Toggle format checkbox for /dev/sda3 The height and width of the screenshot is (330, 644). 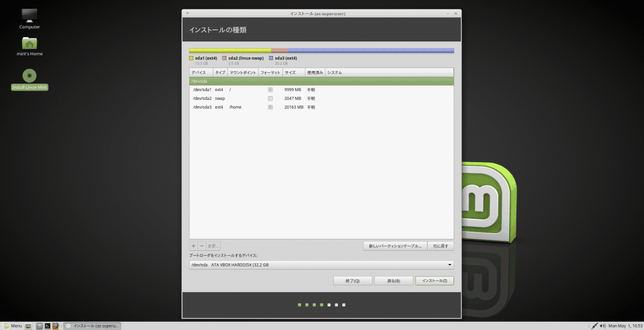tap(270, 107)
